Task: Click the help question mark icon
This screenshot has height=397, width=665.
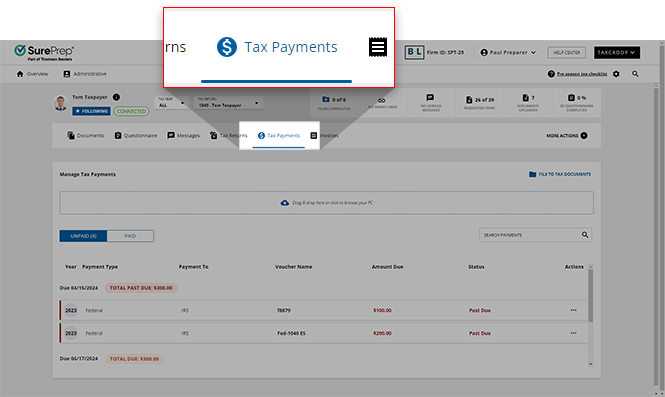Action: [x=551, y=74]
